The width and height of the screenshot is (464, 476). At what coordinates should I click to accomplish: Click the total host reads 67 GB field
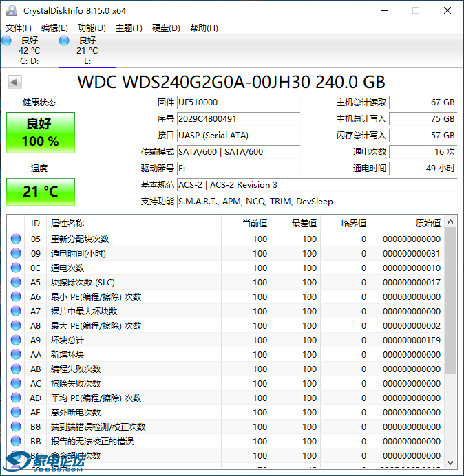click(x=423, y=102)
